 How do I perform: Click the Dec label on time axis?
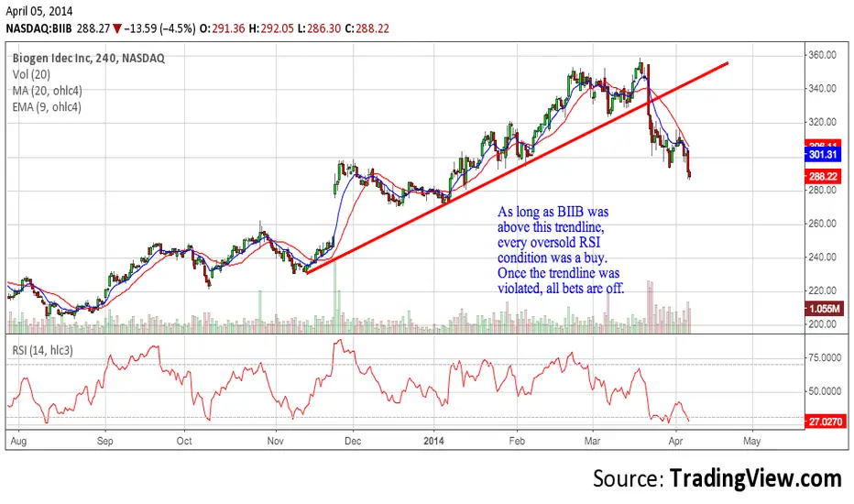tap(353, 441)
